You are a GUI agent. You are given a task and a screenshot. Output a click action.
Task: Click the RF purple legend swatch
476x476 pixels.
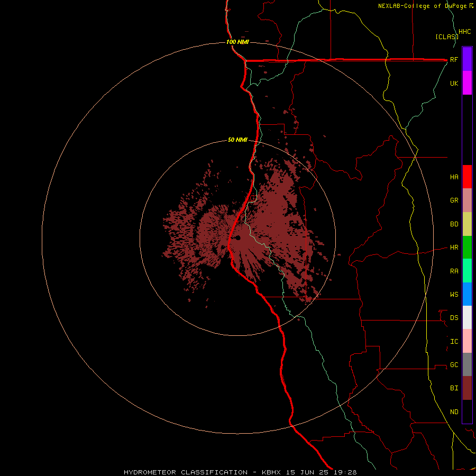click(467, 59)
